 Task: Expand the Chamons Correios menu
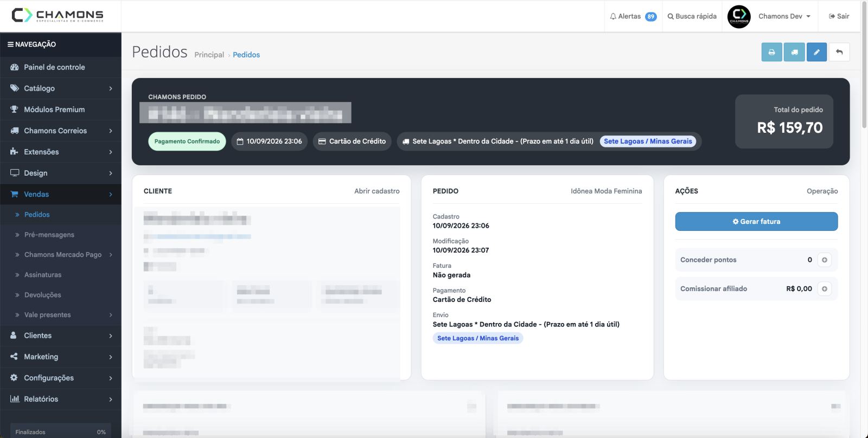tap(61, 131)
